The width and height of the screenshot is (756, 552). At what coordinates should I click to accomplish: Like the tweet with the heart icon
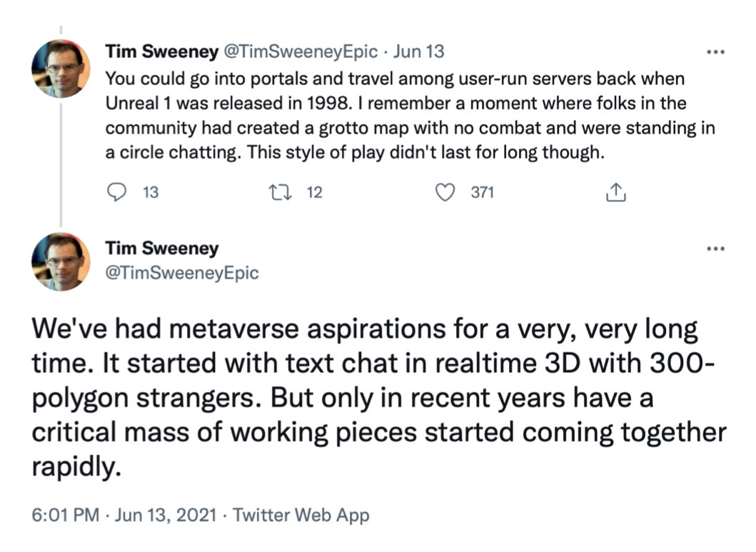tap(445, 192)
